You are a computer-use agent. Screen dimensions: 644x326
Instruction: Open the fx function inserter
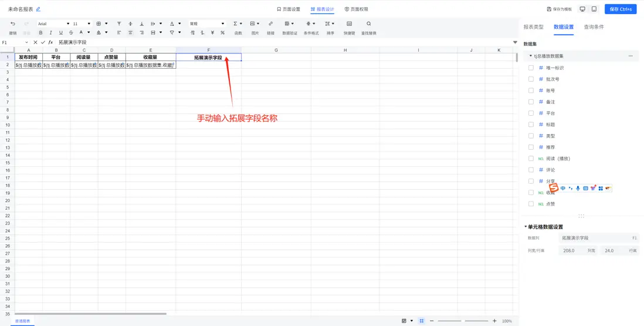coord(50,42)
